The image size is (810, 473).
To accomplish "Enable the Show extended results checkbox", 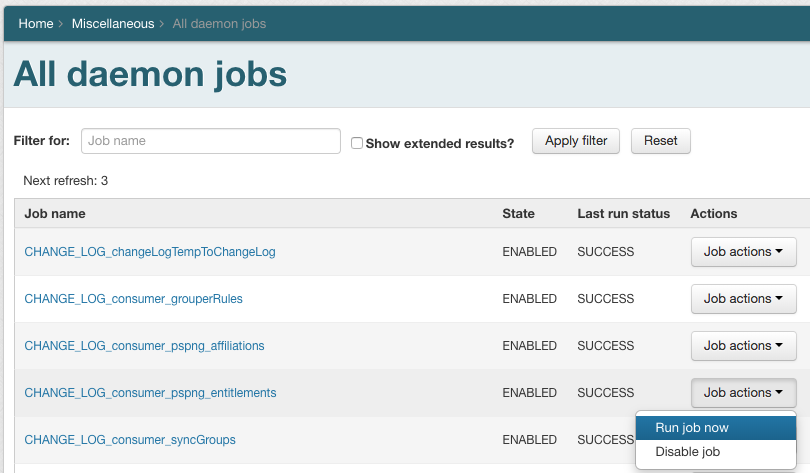I will tap(357, 143).
